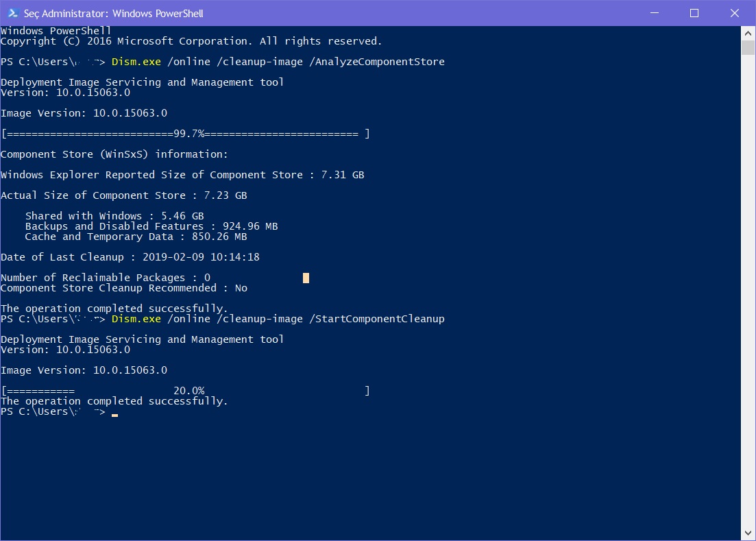The width and height of the screenshot is (756, 541).
Task: Open the PowerShell title bar system icon
Action: tap(12, 13)
